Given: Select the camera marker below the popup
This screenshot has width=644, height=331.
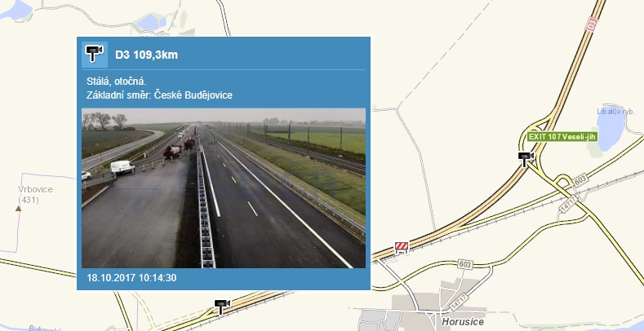Looking at the screenshot, I should [222, 306].
